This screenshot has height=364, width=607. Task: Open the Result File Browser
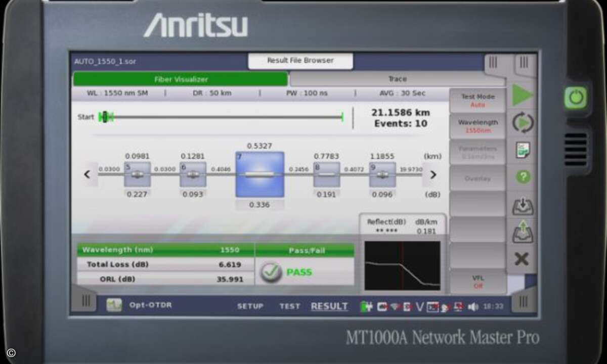[300, 61]
